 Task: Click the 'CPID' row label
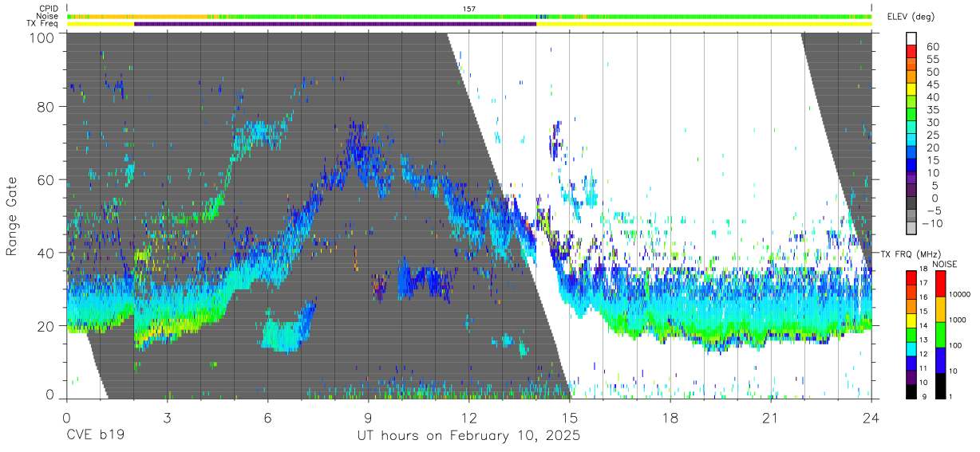[50, 9]
